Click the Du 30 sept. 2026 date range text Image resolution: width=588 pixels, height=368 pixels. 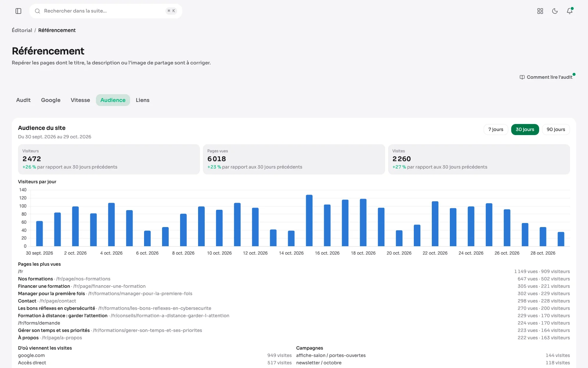[x=55, y=137]
